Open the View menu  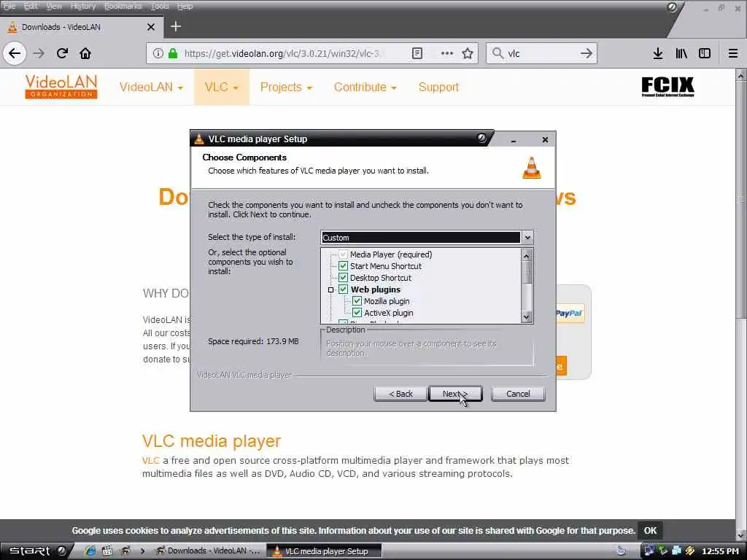54,6
